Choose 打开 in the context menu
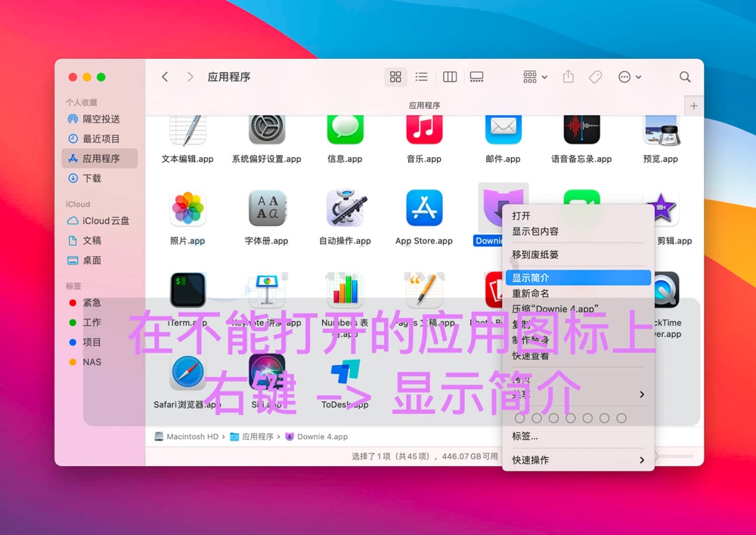Viewport: 756px width, 535px height. tap(578, 215)
